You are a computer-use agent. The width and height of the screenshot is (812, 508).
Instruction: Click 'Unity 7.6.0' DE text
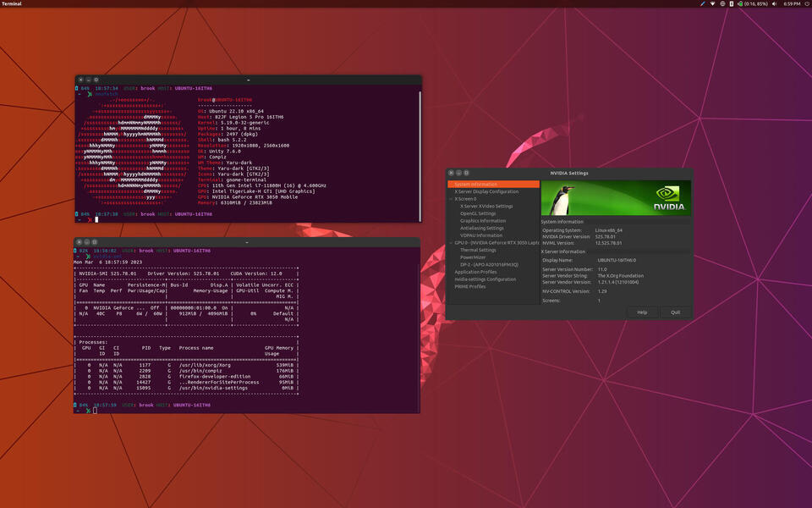point(225,151)
